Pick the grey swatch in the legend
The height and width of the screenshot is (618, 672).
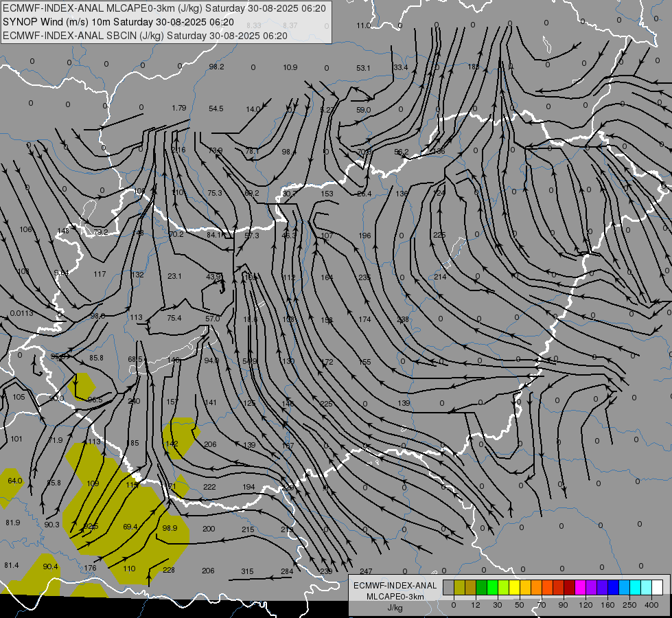click(x=448, y=587)
